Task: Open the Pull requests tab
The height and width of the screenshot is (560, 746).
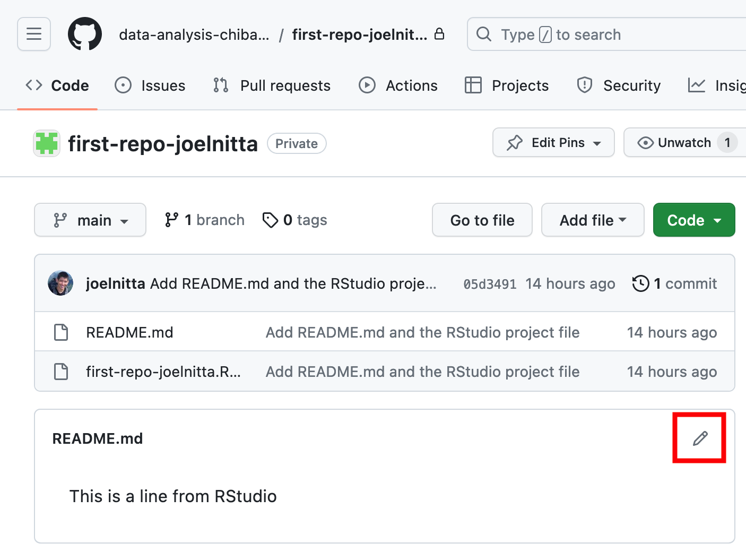Action: coord(272,85)
